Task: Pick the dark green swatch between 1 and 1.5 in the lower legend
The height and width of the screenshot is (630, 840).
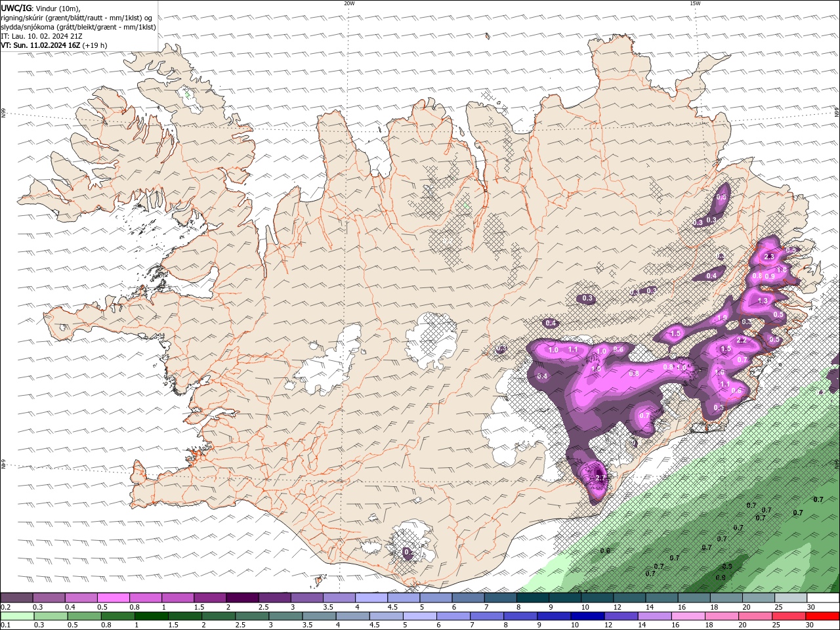Action: (151, 616)
